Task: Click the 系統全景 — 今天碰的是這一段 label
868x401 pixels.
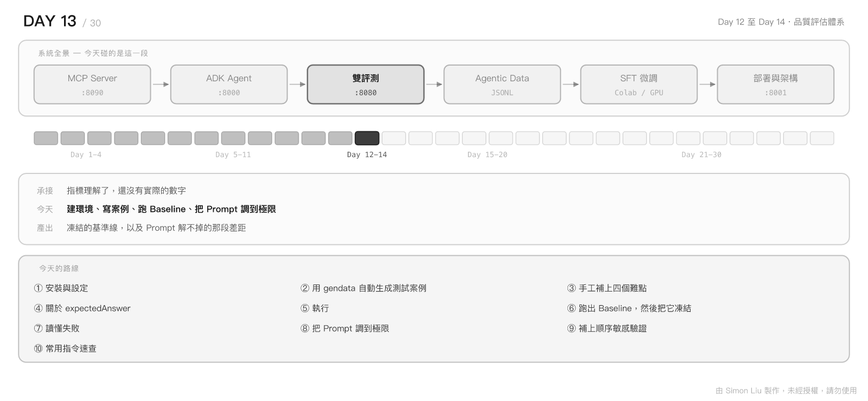Action: 93,53
